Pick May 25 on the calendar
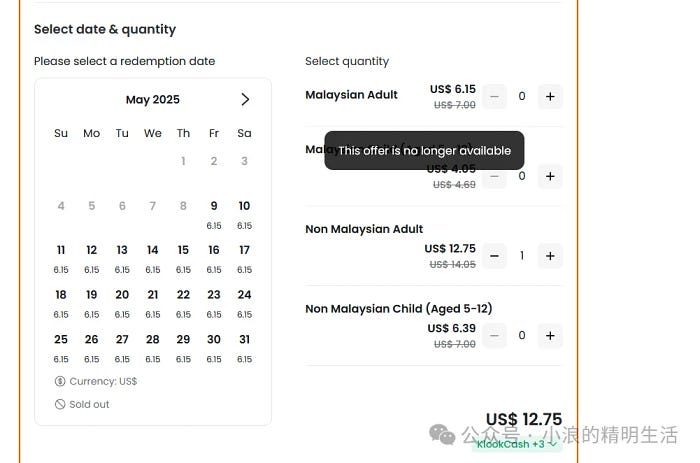This screenshot has width=700, height=463. point(61,348)
